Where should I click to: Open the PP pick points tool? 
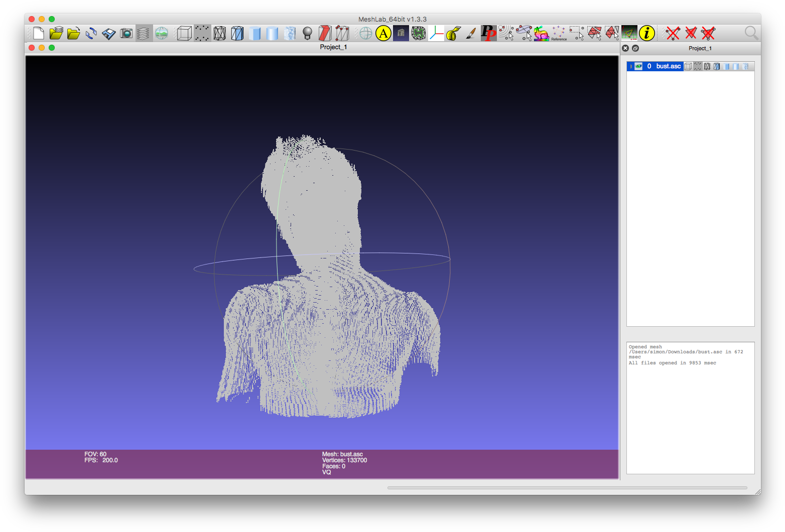click(488, 34)
